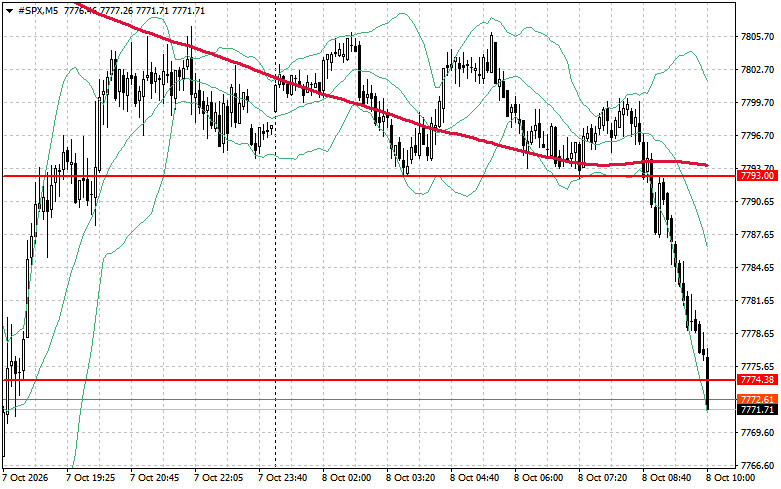Click the 8 Oct 04:40 time label
781x489 pixels.
(475, 478)
